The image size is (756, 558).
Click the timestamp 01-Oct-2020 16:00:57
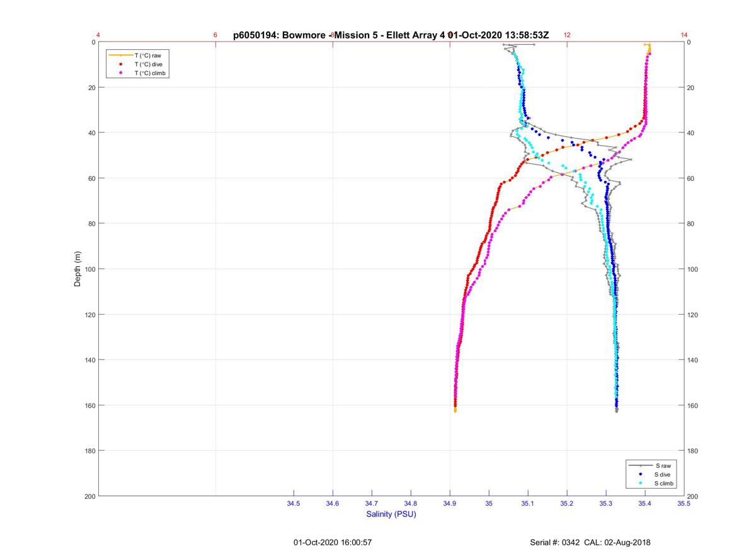(x=333, y=542)
